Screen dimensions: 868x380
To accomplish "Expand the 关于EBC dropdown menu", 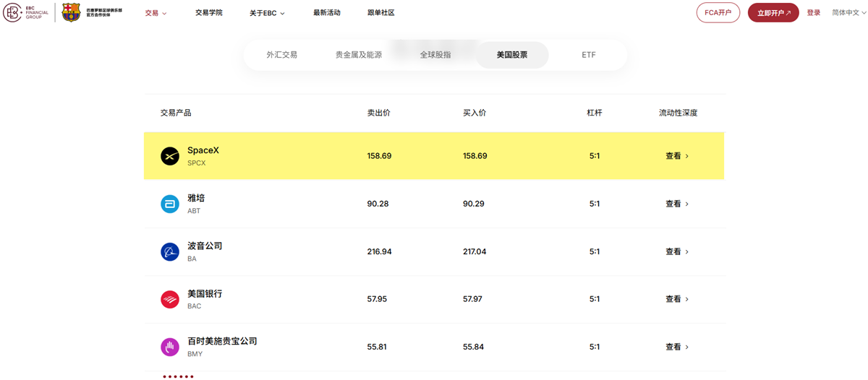I will 267,13.
